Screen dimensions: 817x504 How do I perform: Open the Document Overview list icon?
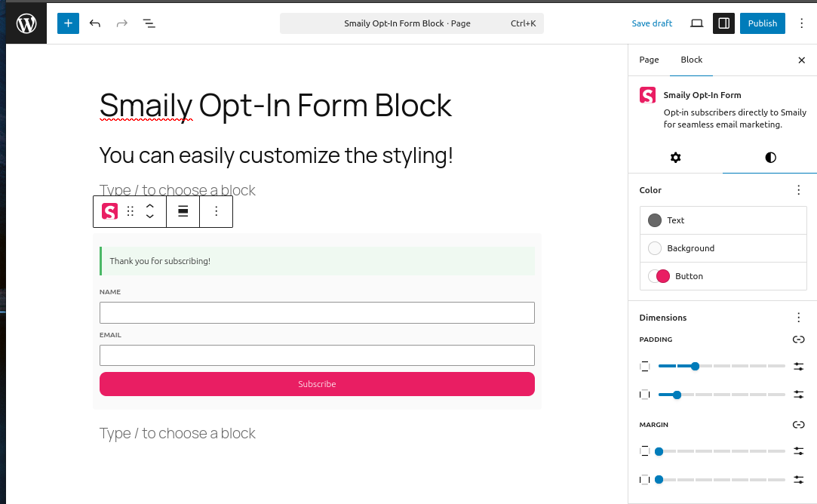click(x=149, y=23)
